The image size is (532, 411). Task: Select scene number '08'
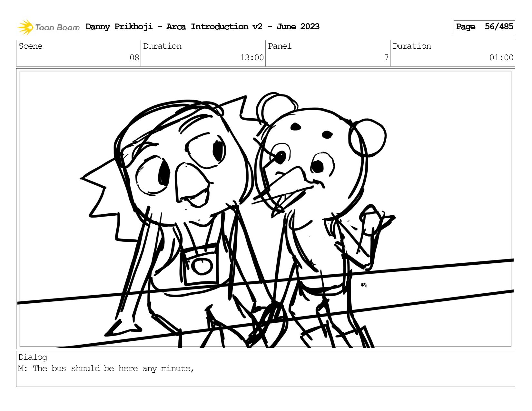click(x=134, y=58)
